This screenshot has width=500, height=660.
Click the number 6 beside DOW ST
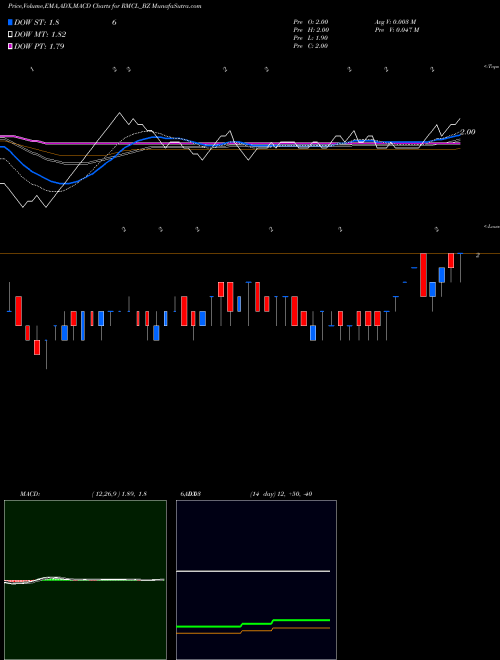114,22
